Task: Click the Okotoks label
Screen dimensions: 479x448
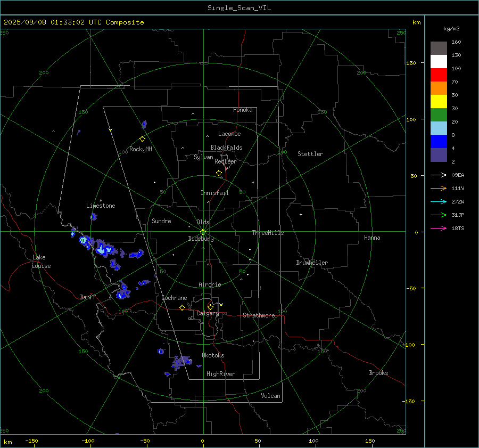Action: coord(213,355)
